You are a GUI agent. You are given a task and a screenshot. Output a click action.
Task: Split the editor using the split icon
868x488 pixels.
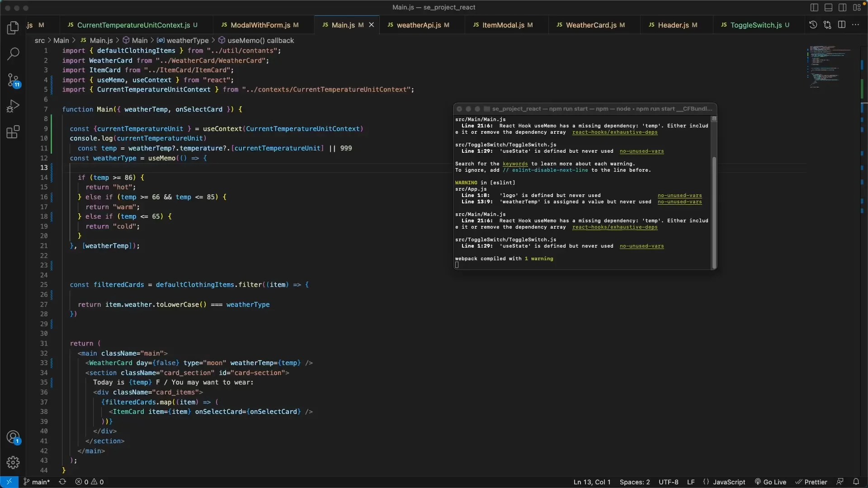[842, 25]
